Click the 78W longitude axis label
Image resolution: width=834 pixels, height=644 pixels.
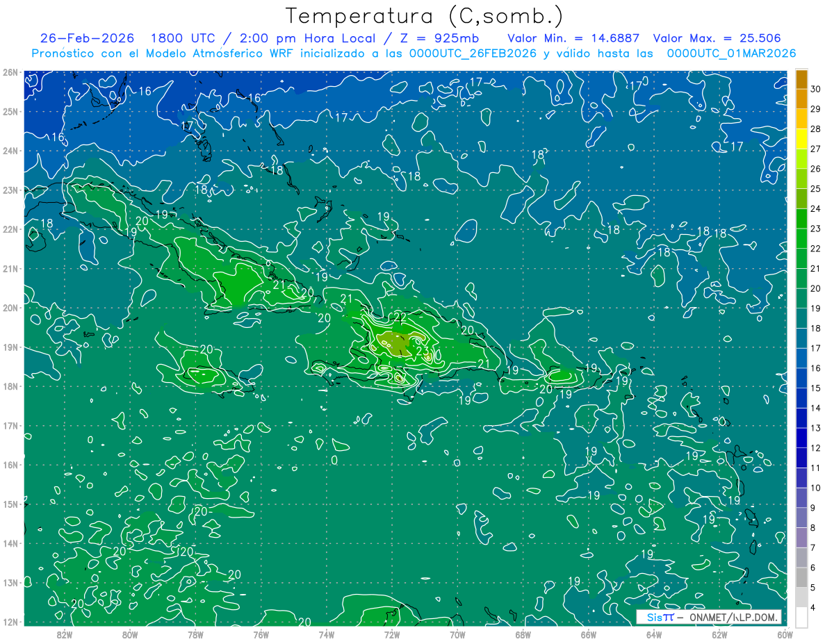195,634
